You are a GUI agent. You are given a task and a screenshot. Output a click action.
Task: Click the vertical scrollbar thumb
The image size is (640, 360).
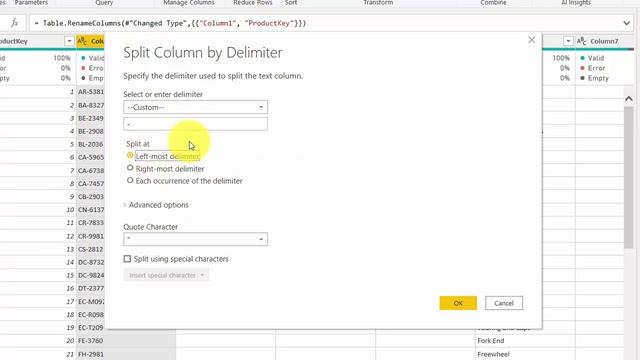click(x=629, y=178)
